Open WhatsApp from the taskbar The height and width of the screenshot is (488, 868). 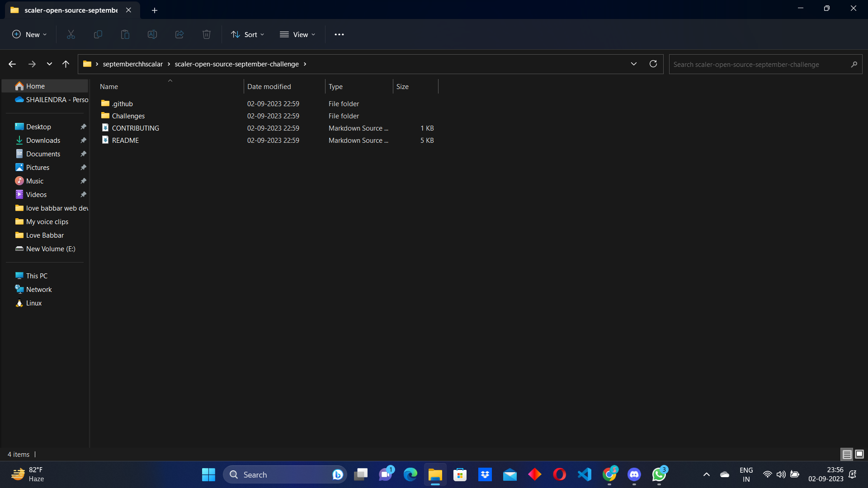pos(659,474)
